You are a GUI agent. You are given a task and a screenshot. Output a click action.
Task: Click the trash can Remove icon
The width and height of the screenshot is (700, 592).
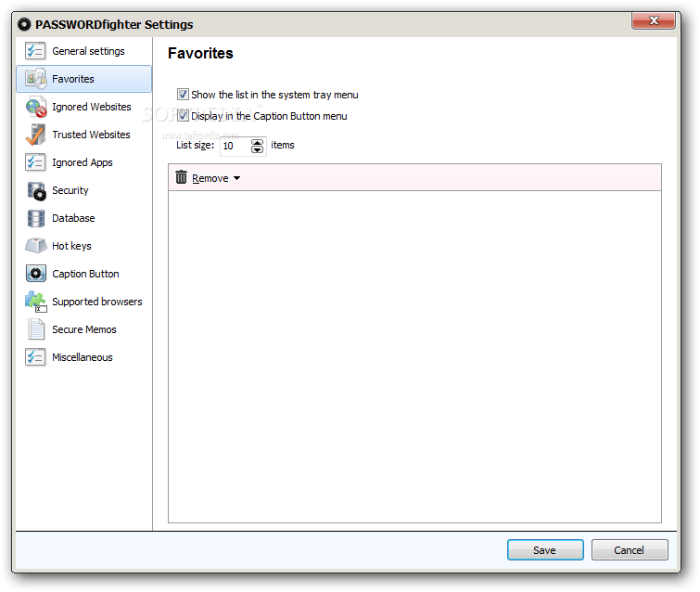tap(181, 177)
